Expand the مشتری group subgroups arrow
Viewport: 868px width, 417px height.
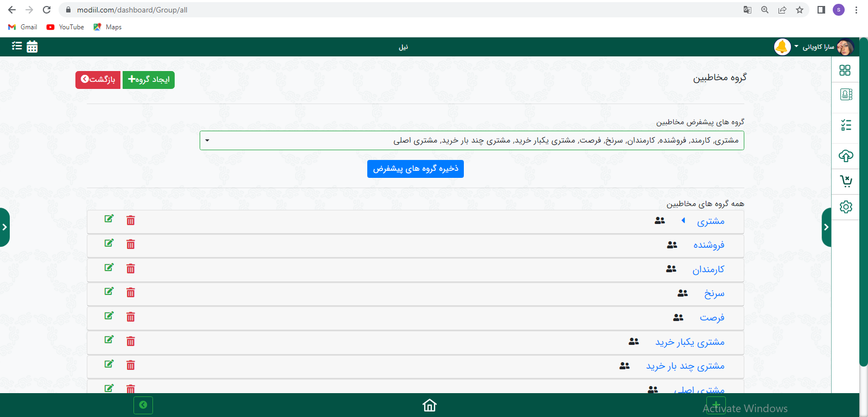[683, 220]
